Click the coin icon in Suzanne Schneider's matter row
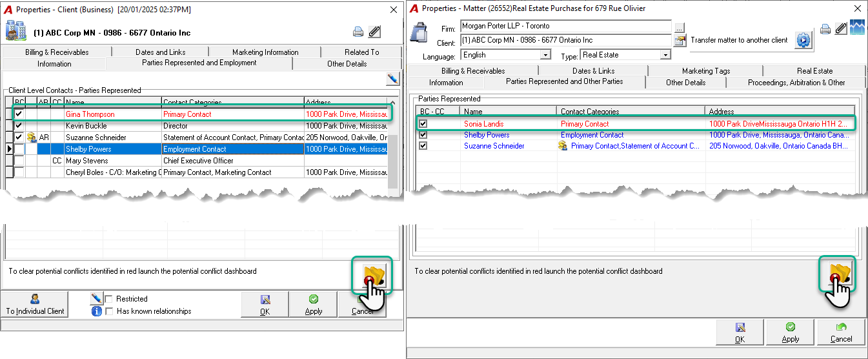This screenshot has height=359, width=868. tap(563, 146)
